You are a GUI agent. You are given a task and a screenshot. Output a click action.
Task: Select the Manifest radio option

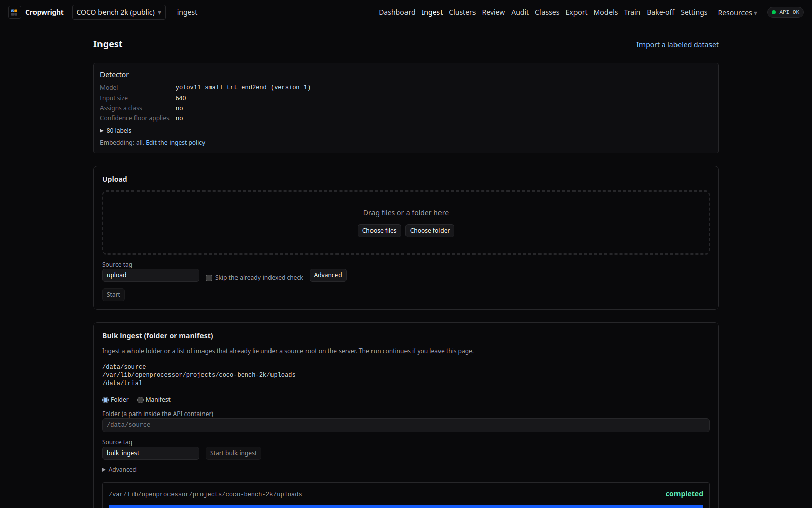(x=140, y=400)
